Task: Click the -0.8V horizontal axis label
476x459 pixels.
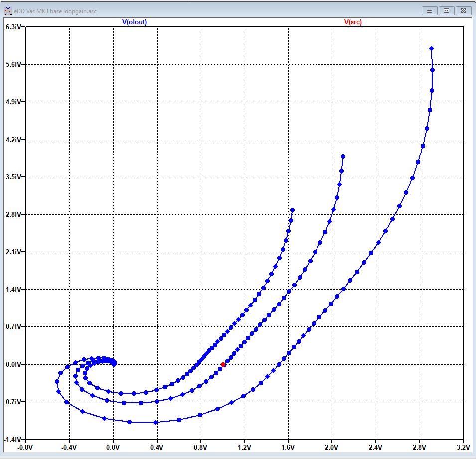Action: coord(25,447)
